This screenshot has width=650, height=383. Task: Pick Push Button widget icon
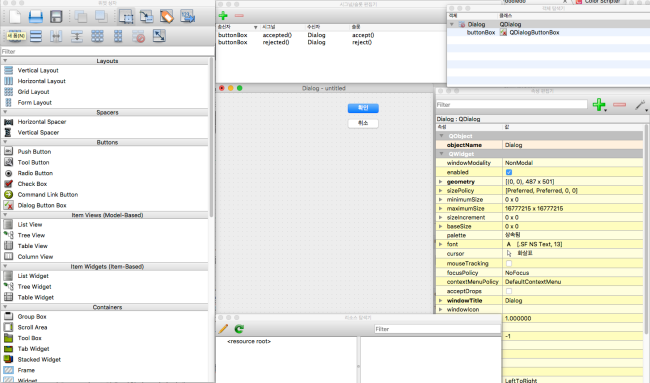pos(8,151)
